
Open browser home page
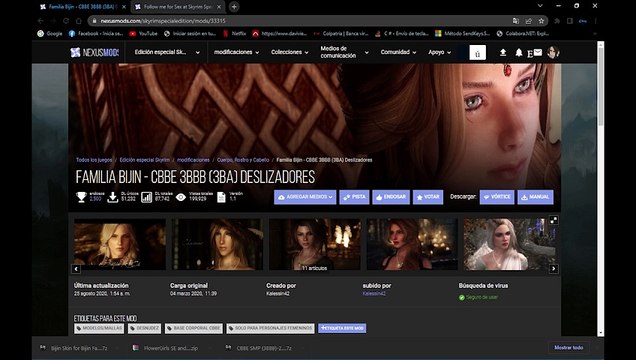click(x=79, y=21)
